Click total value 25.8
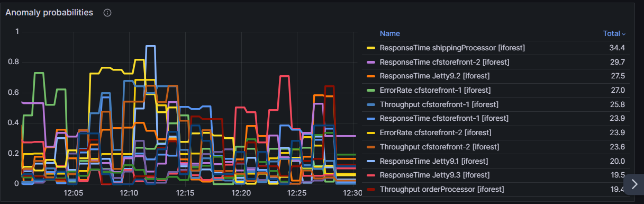The image size is (644, 204). point(617,104)
